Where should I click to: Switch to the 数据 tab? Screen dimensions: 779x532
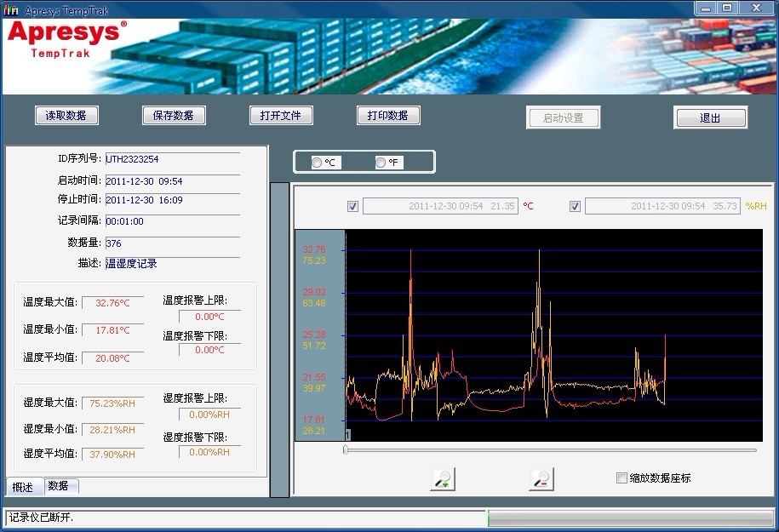coord(60,486)
